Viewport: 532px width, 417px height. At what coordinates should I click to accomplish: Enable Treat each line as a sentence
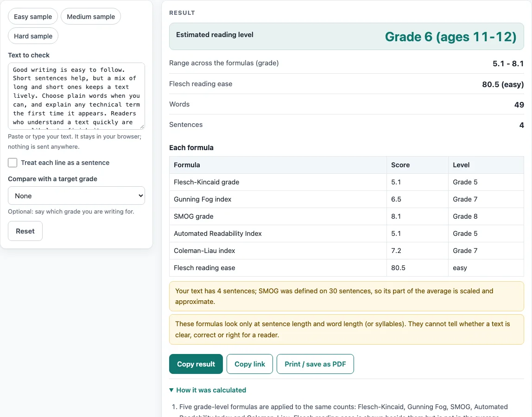pyautogui.click(x=13, y=163)
